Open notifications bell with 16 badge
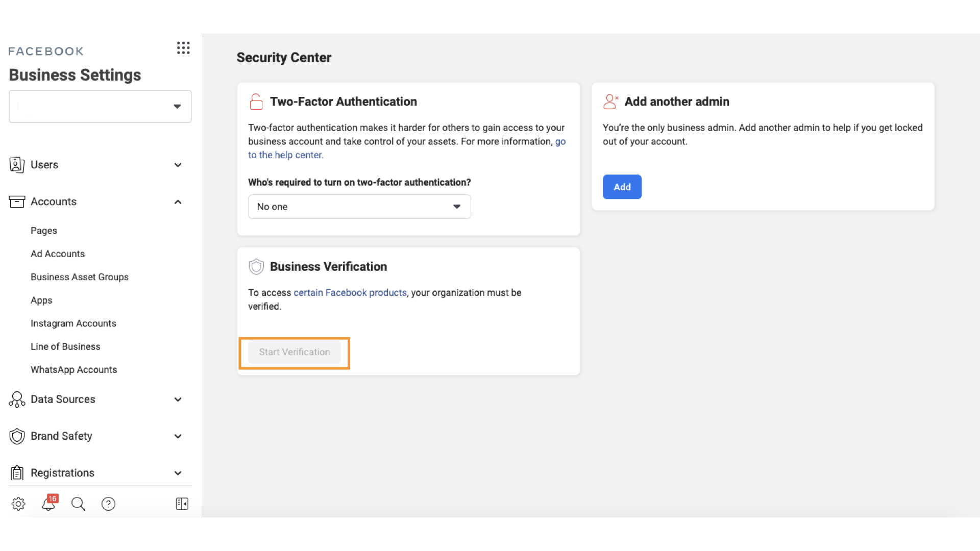This screenshot has width=980, height=551. click(x=49, y=504)
